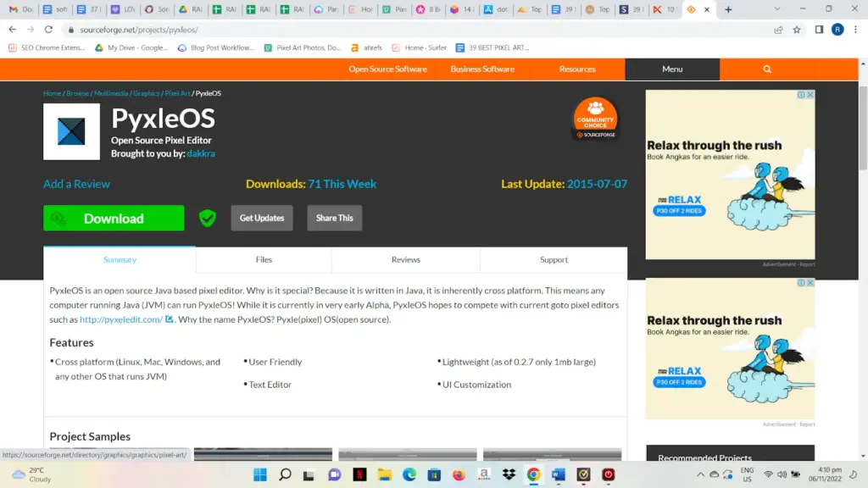The width and height of the screenshot is (868, 488).
Task: Close the top Angkas advertisement
Action: pyautogui.click(x=810, y=95)
